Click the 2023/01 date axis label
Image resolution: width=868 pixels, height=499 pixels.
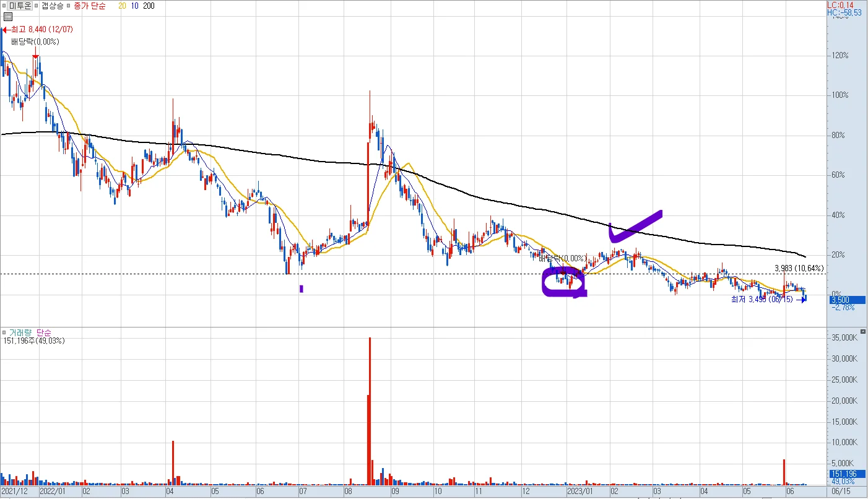581,492
